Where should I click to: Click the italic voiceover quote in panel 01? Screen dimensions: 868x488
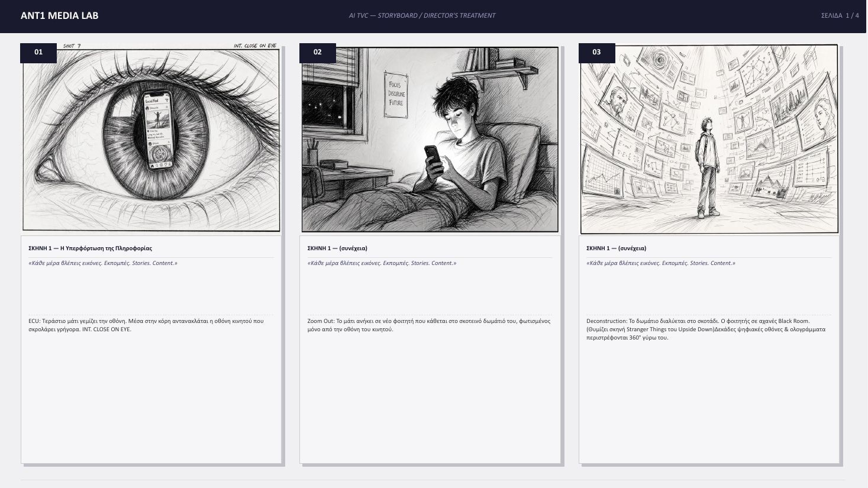[x=103, y=263]
